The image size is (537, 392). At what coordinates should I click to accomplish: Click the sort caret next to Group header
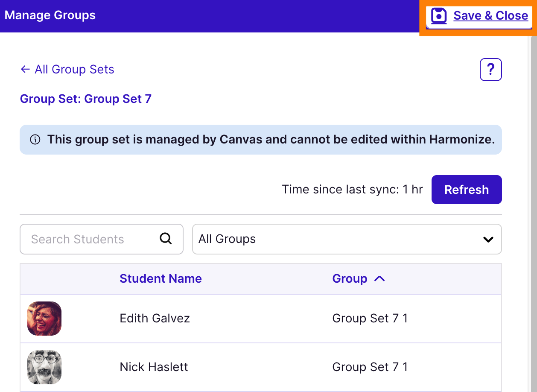[x=379, y=279]
